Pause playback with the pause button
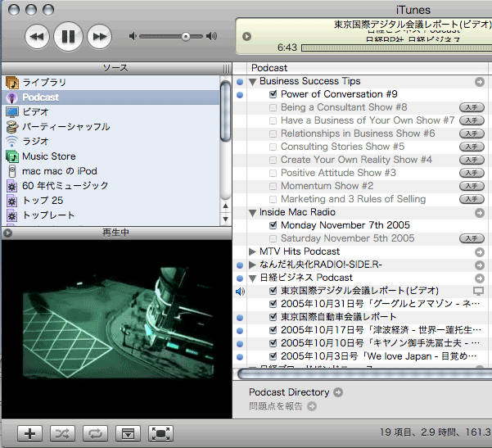 pyautogui.click(x=68, y=36)
